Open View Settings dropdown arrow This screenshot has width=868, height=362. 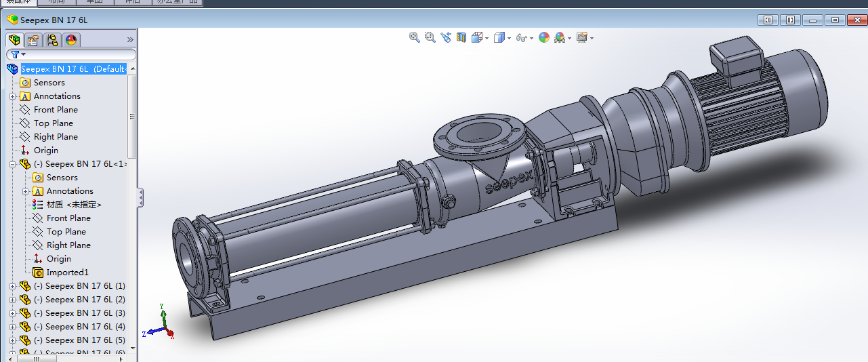pyautogui.click(x=592, y=38)
